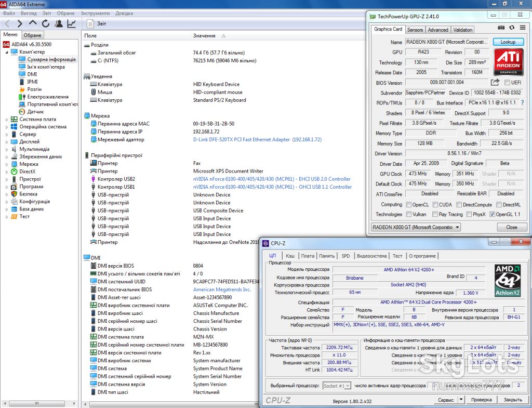
Task: Click the forward navigation arrow in AIDA64
Action: tap(20, 23)
